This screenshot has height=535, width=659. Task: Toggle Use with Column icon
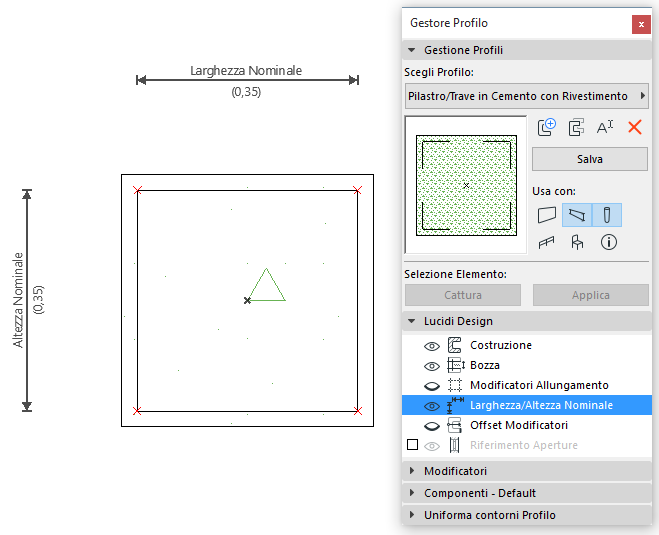606,215
